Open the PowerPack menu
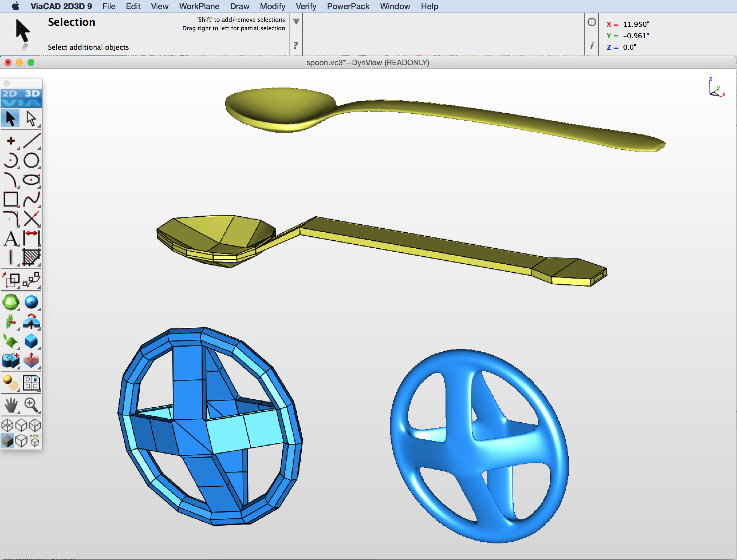 tap(348, 6)
